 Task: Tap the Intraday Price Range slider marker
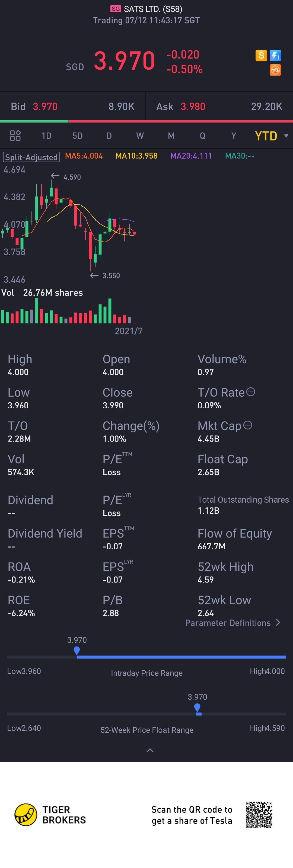77,651
